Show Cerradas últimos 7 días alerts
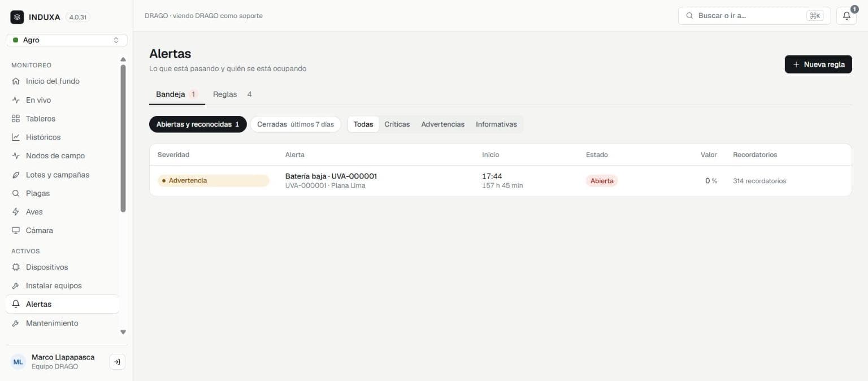The image size is (868, 381). (x=296, y=124)
